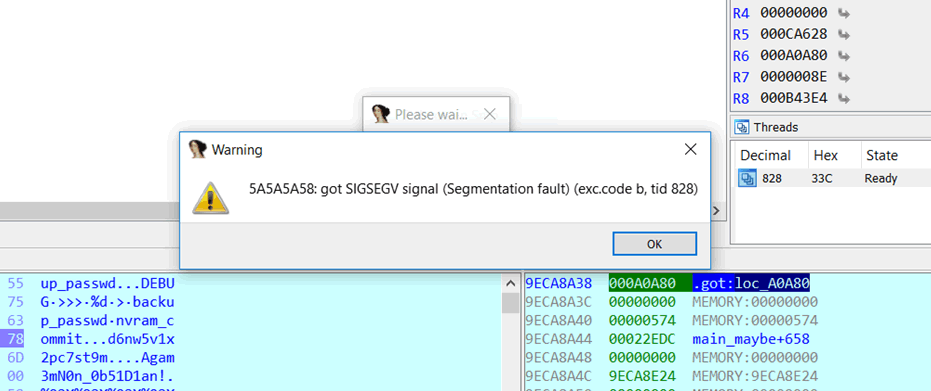The height and width of the screenshot is (391, 931).
Task: Follow the R6 register jump arrow
Action: [843, 56]
